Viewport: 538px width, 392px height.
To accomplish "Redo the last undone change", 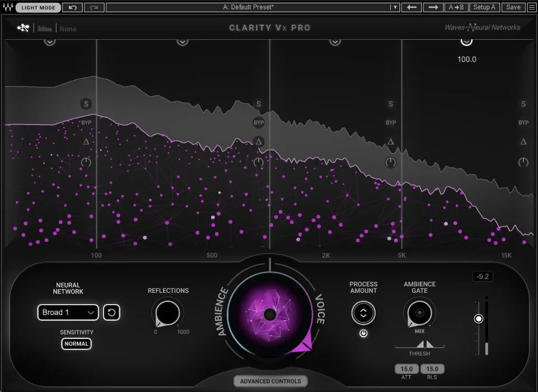I will pos(94,7).
